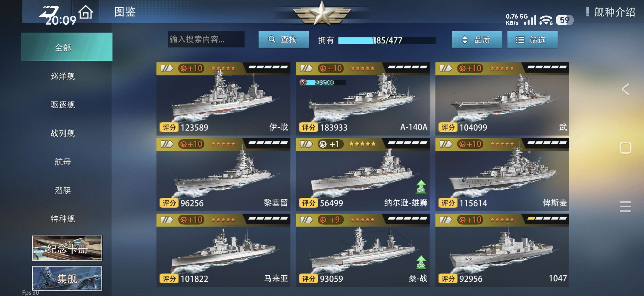Image resolution: width=644 pixels, height=296 pixels.
Task: Click the green upgrade arrow on 桑-战
Action: 421,262
